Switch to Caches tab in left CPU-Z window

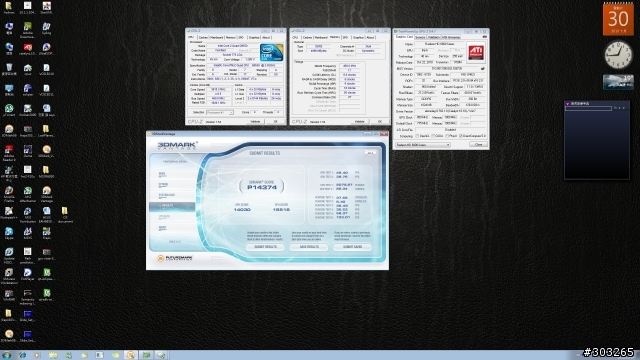click(203, 37)
